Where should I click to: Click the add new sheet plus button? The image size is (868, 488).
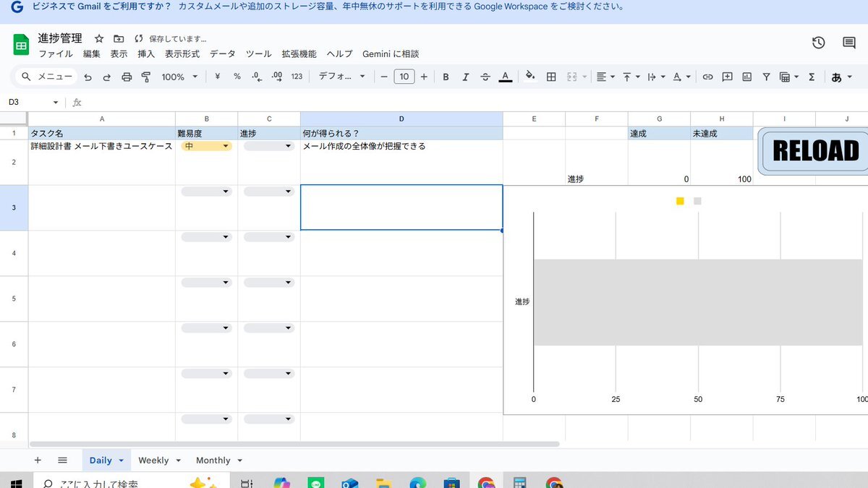point(38,461)
